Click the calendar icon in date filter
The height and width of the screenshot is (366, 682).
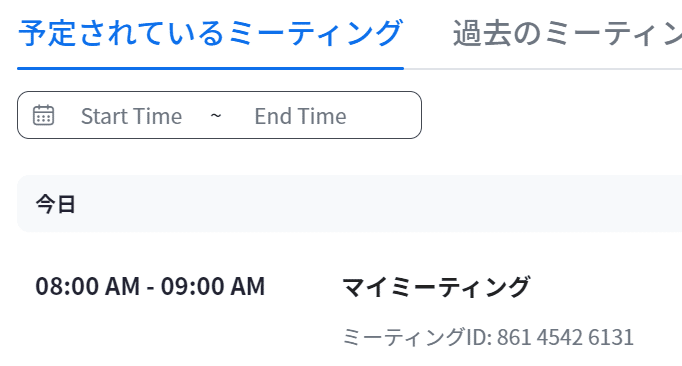coord(43,115)
